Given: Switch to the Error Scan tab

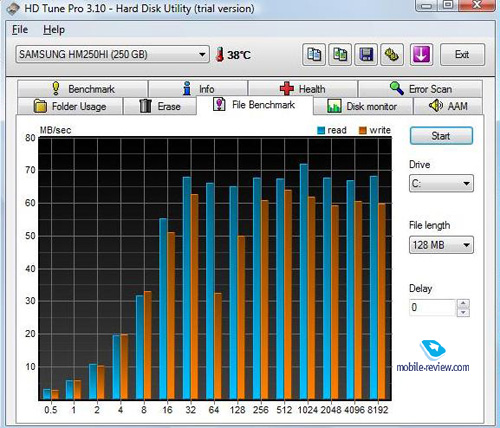Looking at the screenshot, I should 420,89.
